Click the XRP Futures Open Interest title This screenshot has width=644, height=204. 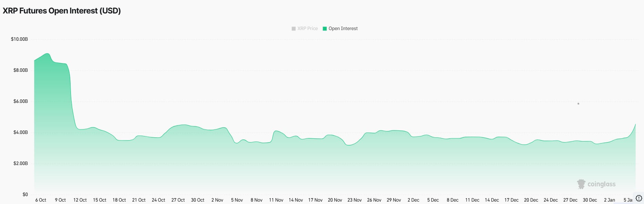[62, 11]
